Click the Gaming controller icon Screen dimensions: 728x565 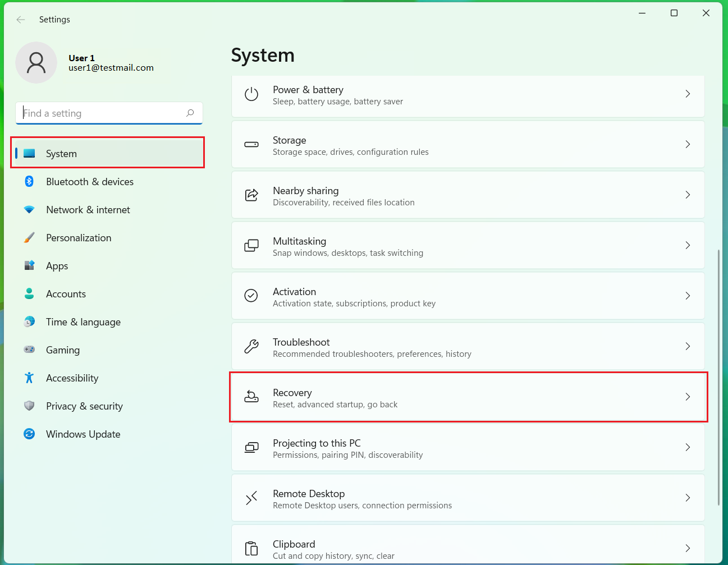tap(29, 350)
